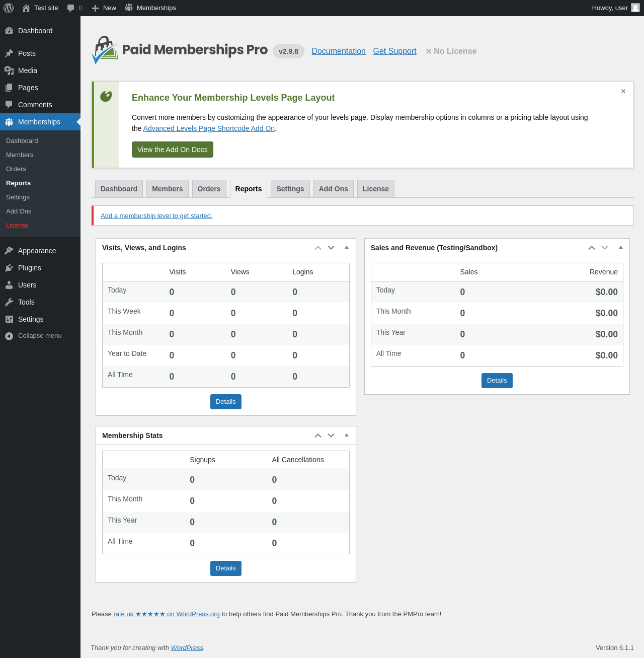Move Visits, Views, and Logins box up
The height and width of the screenshot is (658, 644).
(318, 248)
